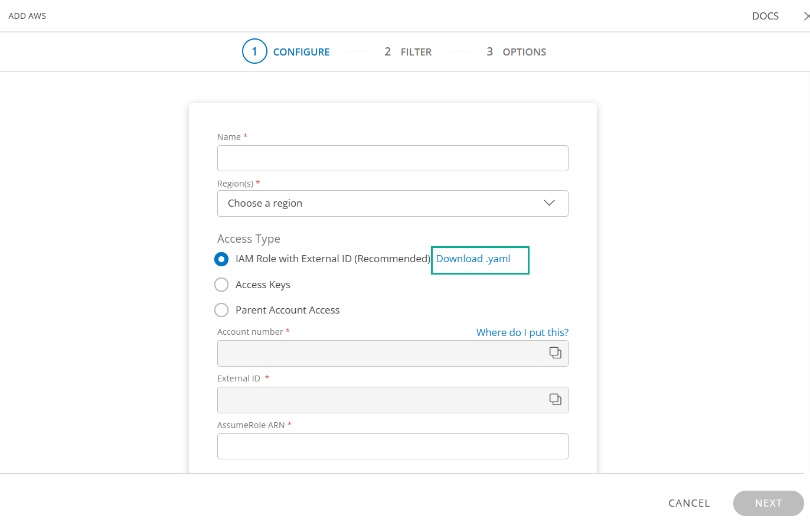The width and height of the screenshot is (810, 532).
Task: Select IAM Role with External ID option
Action: (x=221, y=259)
